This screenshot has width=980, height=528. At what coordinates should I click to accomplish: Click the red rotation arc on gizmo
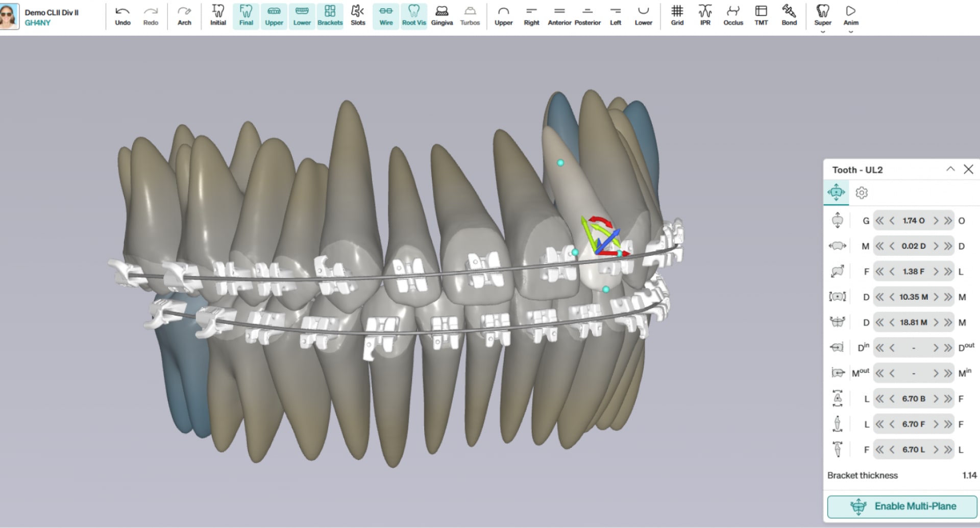(x=600, y=221)
